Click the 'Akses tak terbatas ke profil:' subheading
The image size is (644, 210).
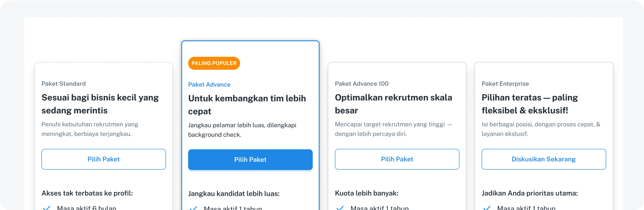(87, 193)
